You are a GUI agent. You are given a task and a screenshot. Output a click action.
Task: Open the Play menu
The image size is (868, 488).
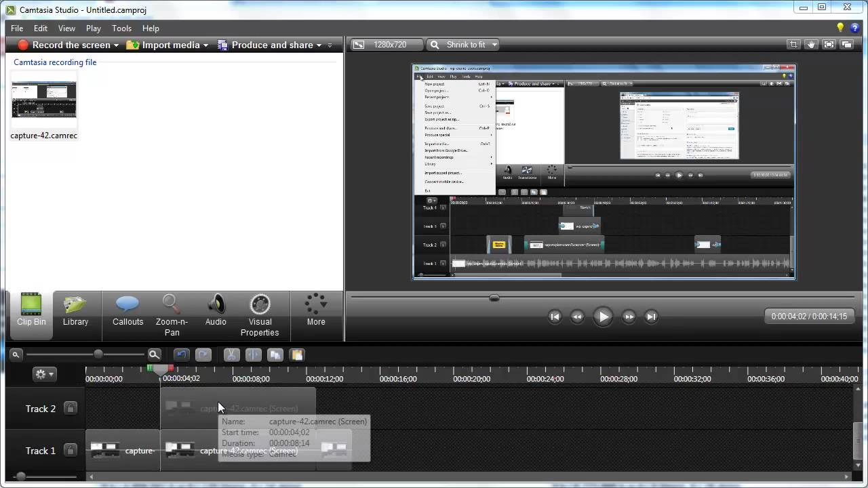click(94, 28)
